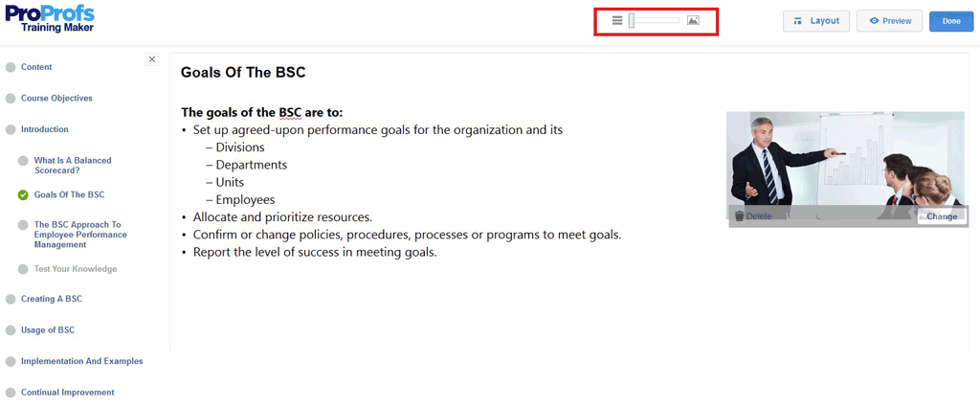Image resolution: width=980 pixels, height=407 pixels.
Task: Expand the Usage of BSC chapter
Action: 48,330
